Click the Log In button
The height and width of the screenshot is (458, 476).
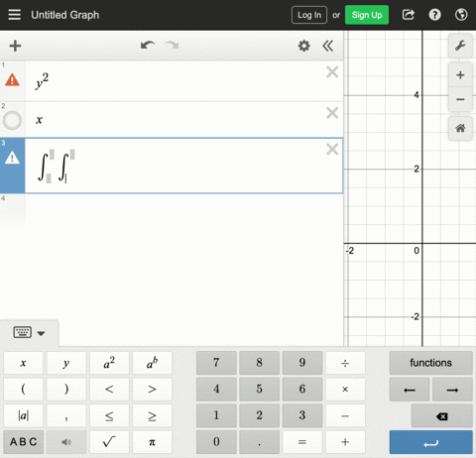click(x=309, y=15)
